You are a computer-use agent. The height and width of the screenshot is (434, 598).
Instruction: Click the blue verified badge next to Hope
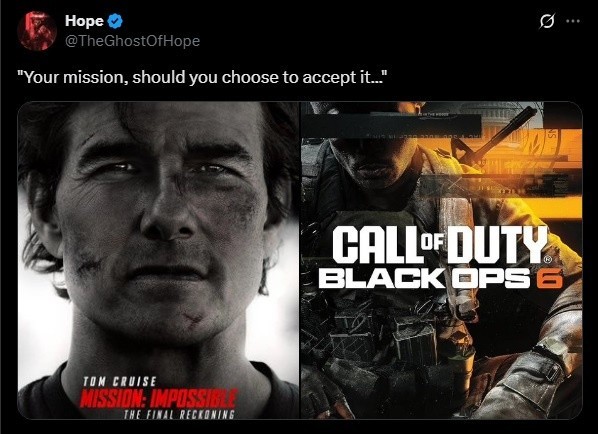[115, 21]
